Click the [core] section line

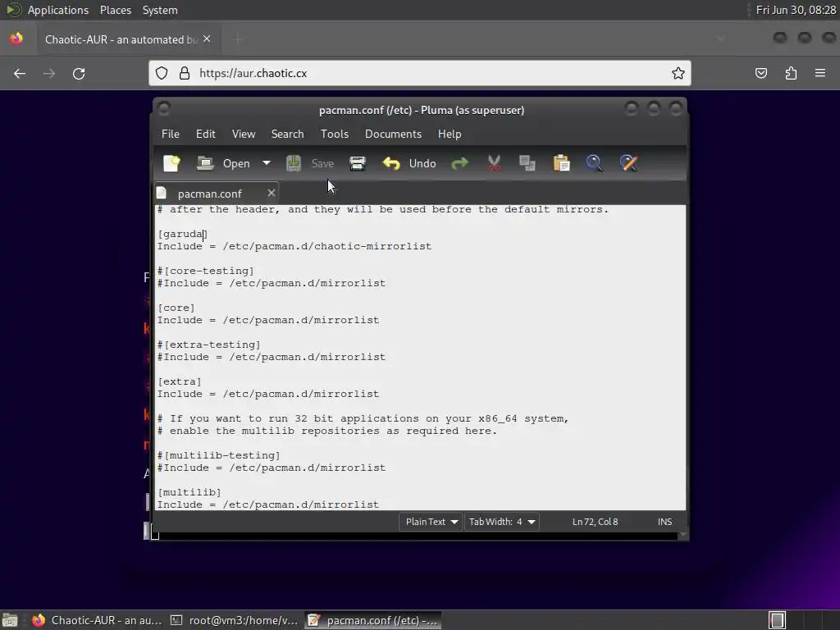[176, 308]
